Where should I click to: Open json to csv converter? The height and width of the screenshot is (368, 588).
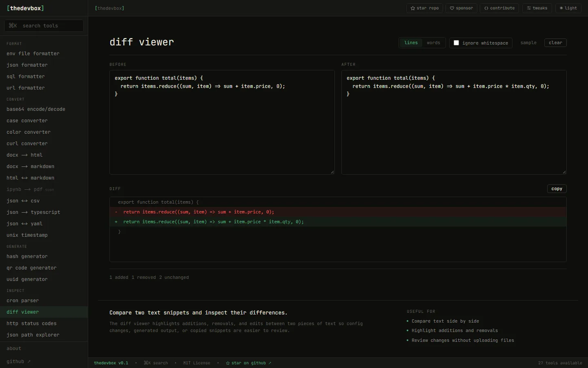44,201
